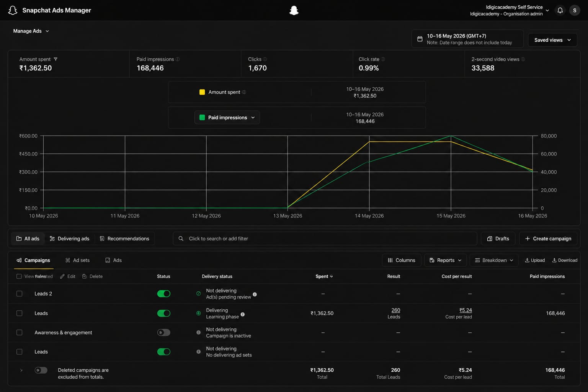The width and height of the screenshot is (588, 392).
Task: Click the calendar icon in date range picker
Action: [420, 39]
